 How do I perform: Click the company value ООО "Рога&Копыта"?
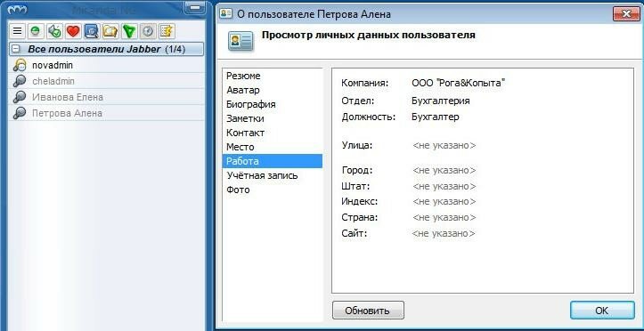pyautogui.click(x=459, y=84)
